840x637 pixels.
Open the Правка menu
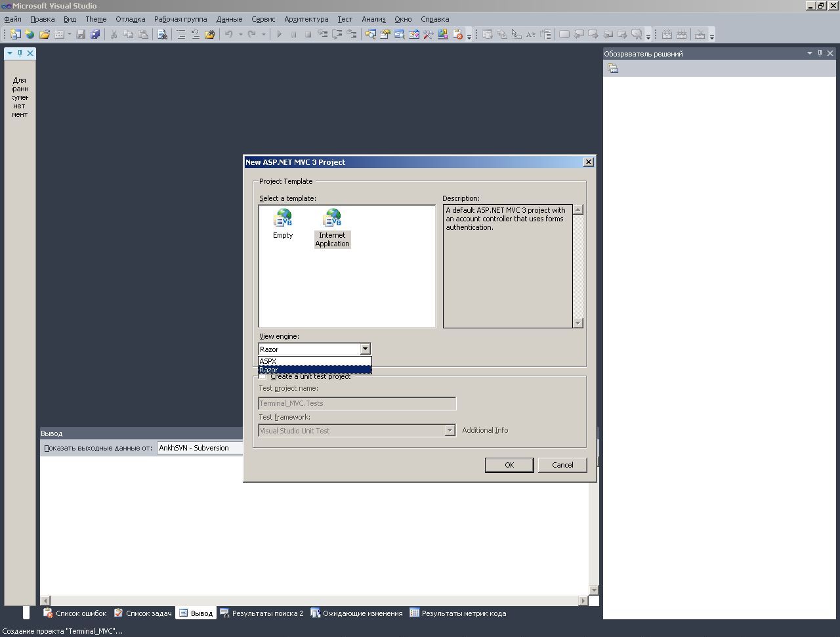[x=42, y=19]
